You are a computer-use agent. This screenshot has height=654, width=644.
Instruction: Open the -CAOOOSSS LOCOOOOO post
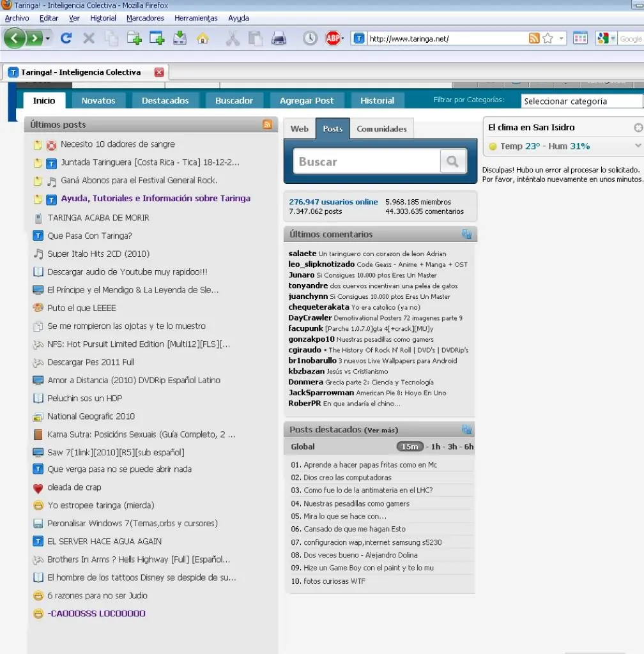point(96,614)
